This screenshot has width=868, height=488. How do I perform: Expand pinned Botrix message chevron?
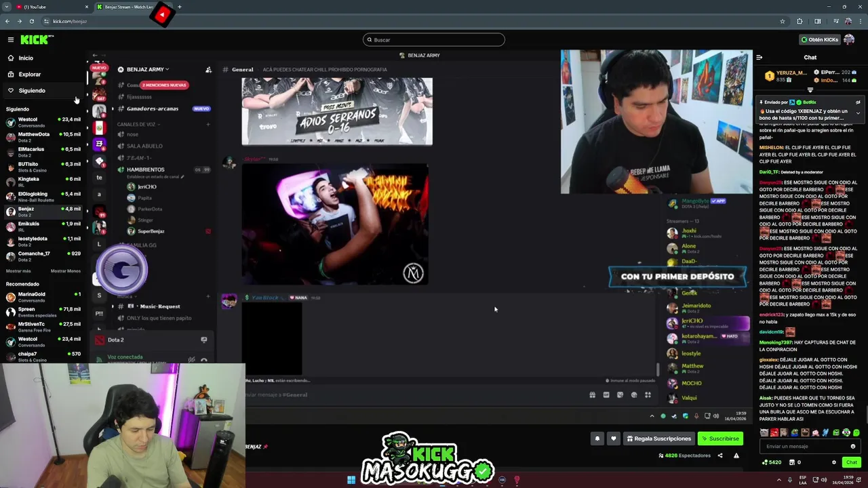tap(858, 113)
